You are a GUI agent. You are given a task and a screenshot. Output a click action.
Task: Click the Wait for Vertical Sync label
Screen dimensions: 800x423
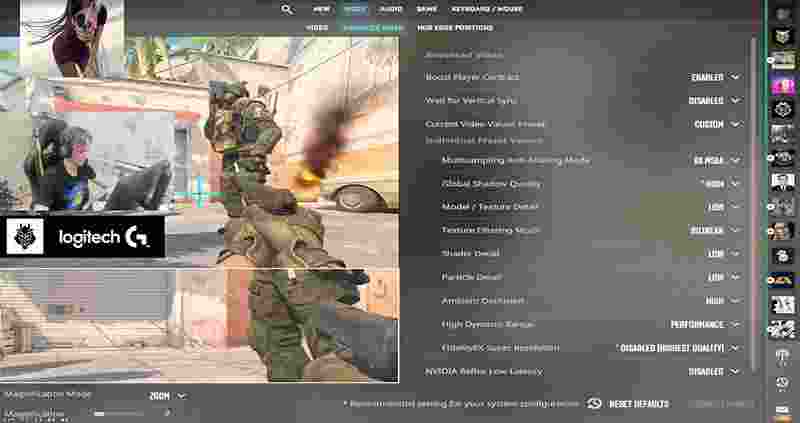coord(470,101)
